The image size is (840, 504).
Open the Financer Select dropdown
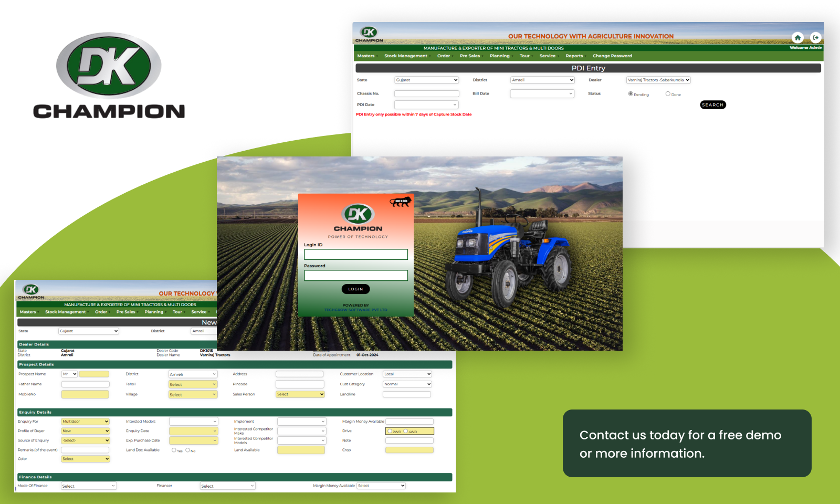point(227,486)
